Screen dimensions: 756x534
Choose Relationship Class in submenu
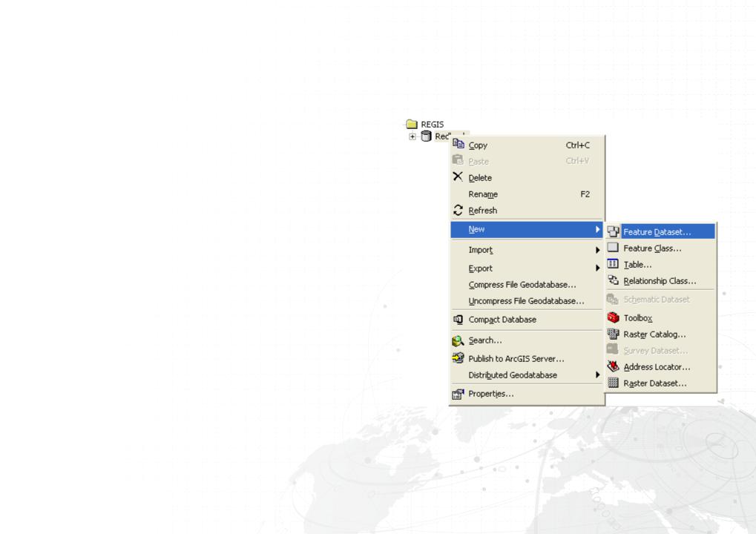coord(660,281)
